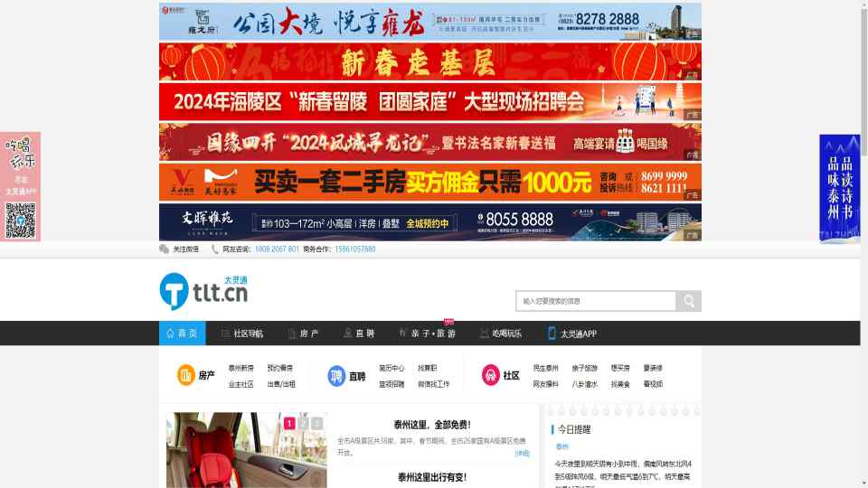Click the 关注微信 link in the top bar
Screen dimensions: 868x488
186,249
